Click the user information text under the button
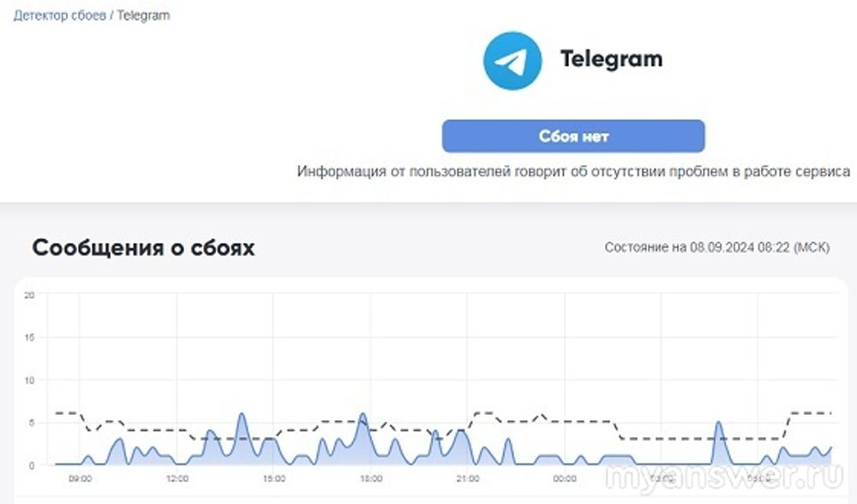Viewport: 857px width, 504px height. click(x=573, y=171)
